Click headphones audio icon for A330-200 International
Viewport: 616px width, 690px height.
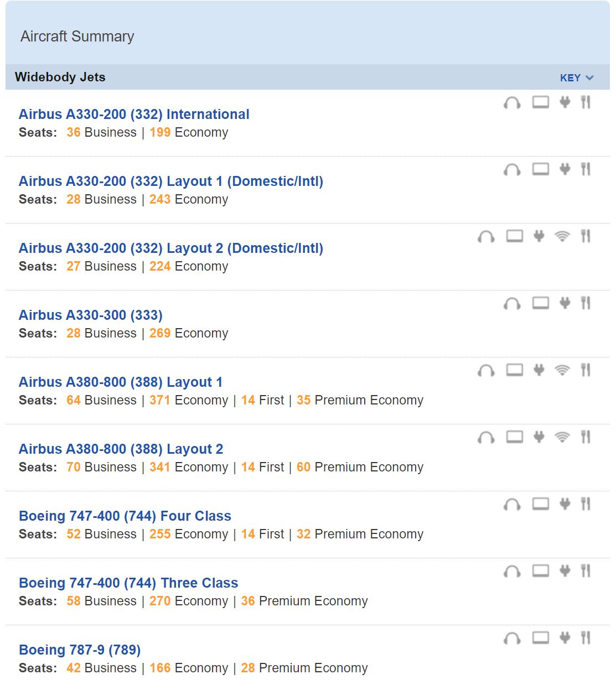512,102
